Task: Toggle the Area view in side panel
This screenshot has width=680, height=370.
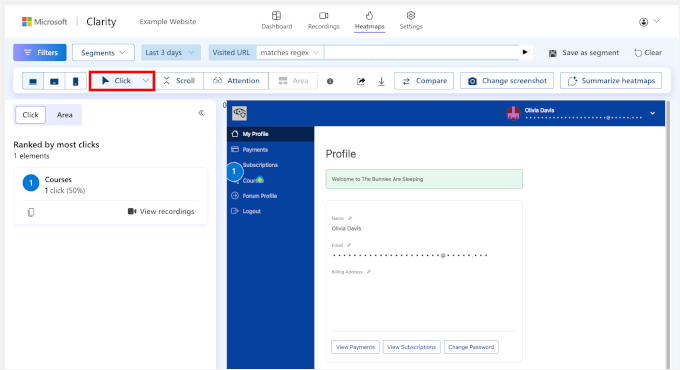Action: pos(65,115)
